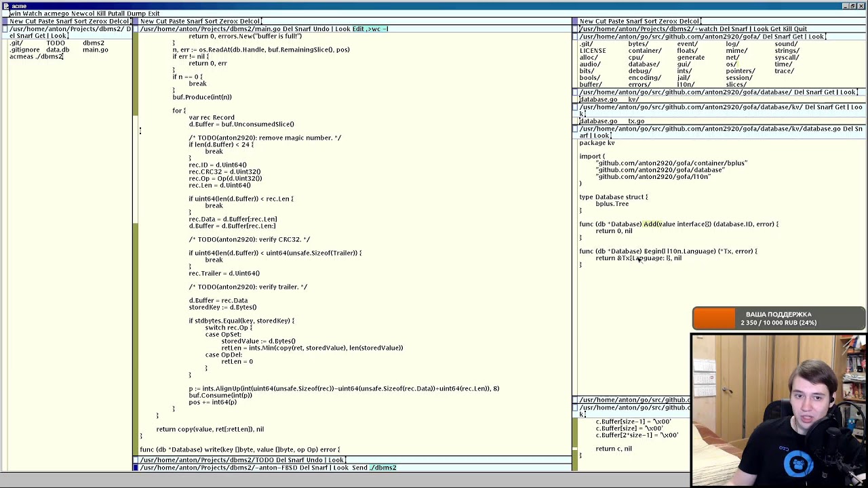Click Zerox in the left column tag
Screen dimensions: 868x488
point(96,22)
